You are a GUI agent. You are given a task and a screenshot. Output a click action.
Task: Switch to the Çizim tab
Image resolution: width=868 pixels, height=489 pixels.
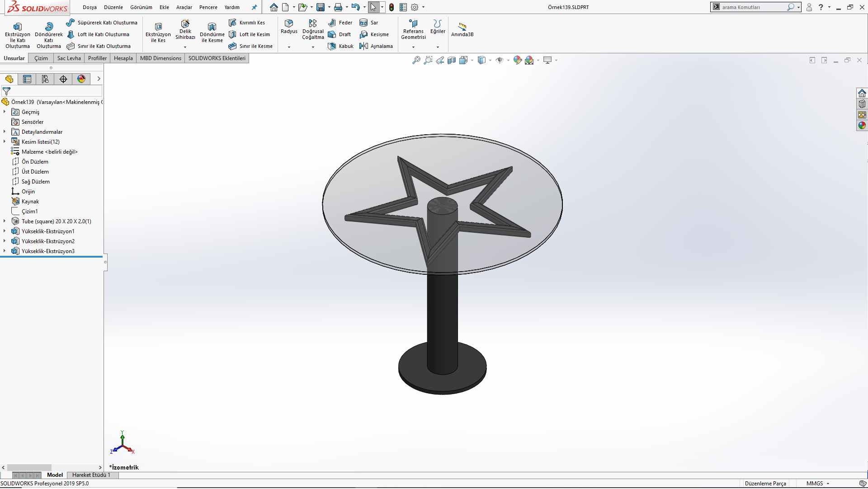pos(41,58)
